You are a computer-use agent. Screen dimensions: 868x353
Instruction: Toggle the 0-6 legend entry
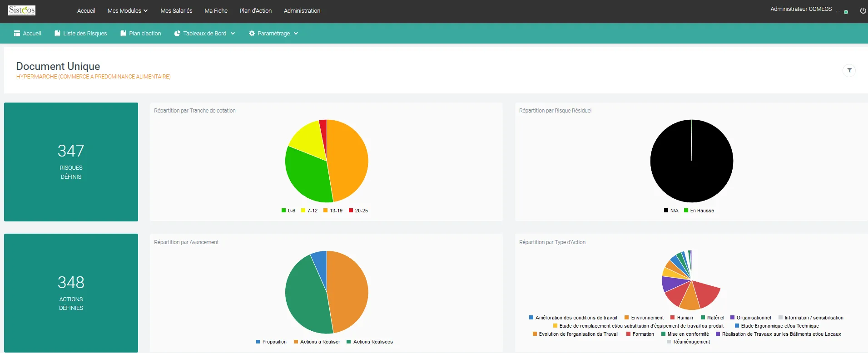[288, 211]
